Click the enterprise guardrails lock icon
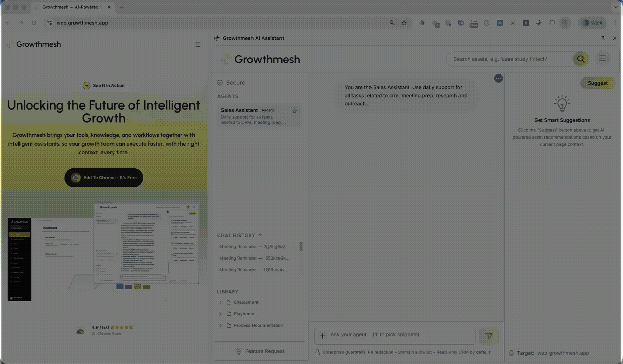The image size is (623, 364). click(317, 352)
